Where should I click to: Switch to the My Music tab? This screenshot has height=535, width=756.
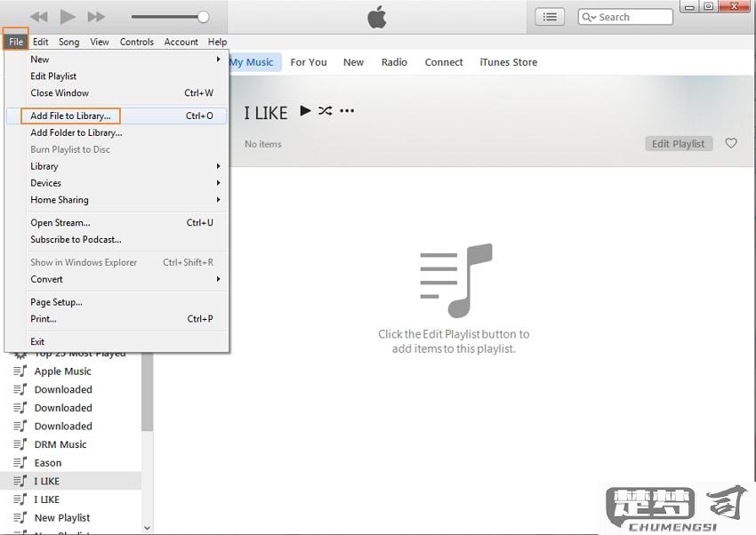(x=255, y=62)
